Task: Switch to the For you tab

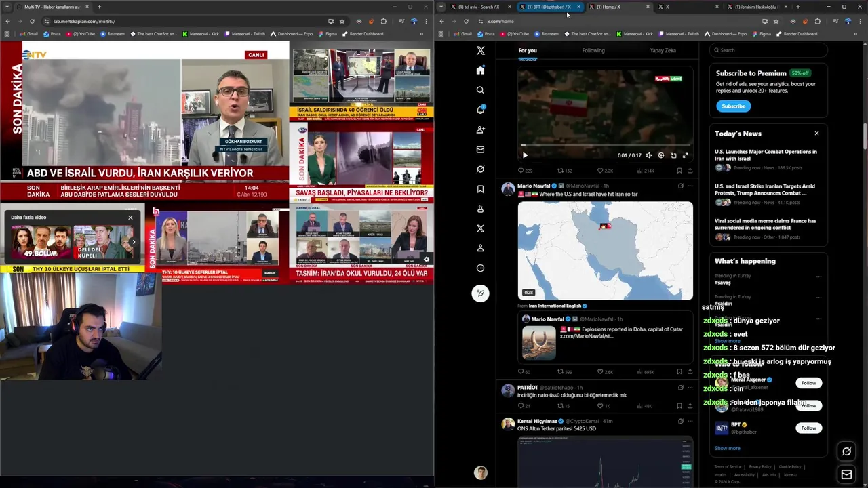Action: point(528,50)
